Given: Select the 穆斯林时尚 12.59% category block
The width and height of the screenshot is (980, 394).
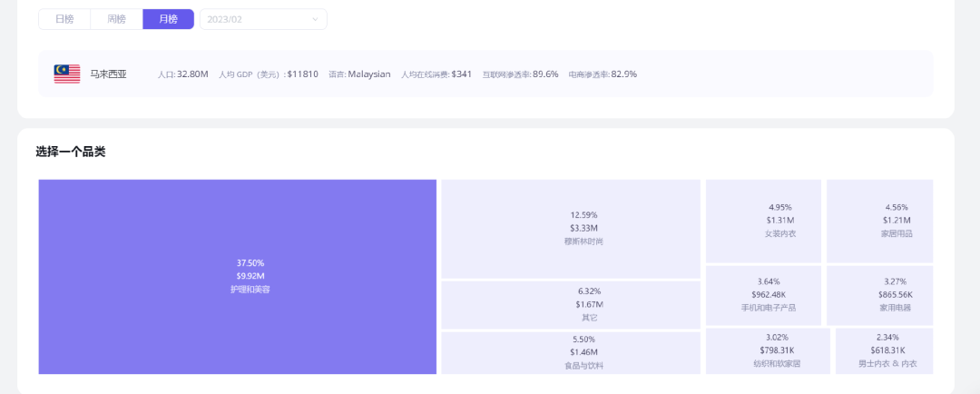Looking at the screenshot, I should pyautogui.click(x=571, y=229).
